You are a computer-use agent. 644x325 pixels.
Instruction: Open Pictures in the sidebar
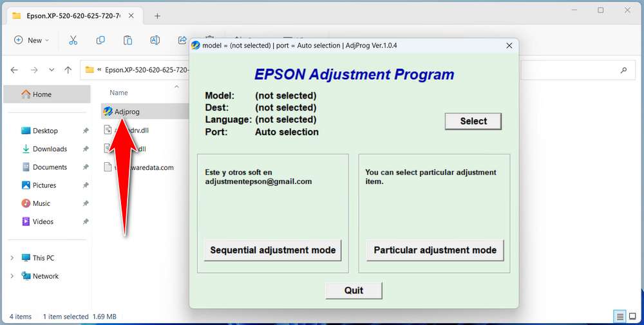pyautogui.click(x=44, y=185)
